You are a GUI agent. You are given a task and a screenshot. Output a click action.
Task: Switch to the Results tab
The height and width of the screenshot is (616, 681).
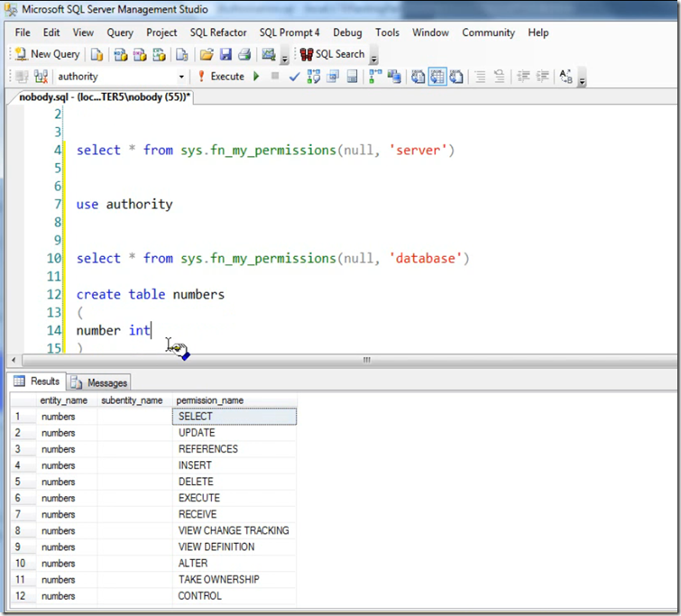(37, 381)
